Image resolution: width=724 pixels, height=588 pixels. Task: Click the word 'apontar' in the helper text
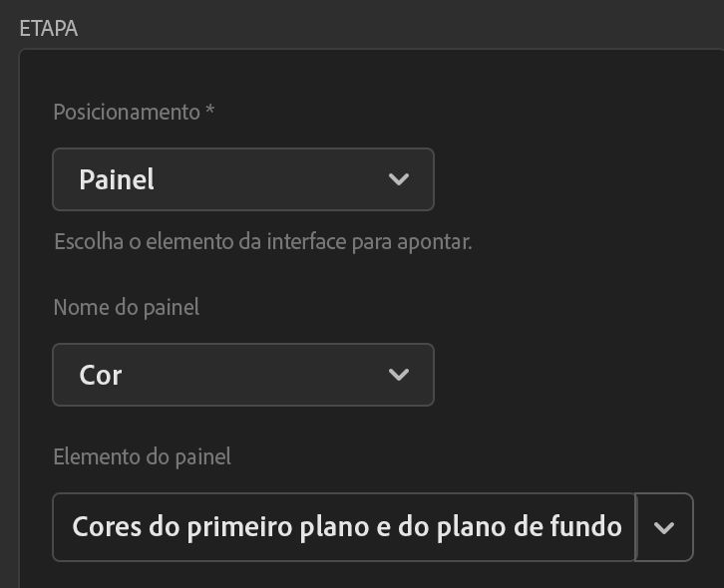point(434,241)
